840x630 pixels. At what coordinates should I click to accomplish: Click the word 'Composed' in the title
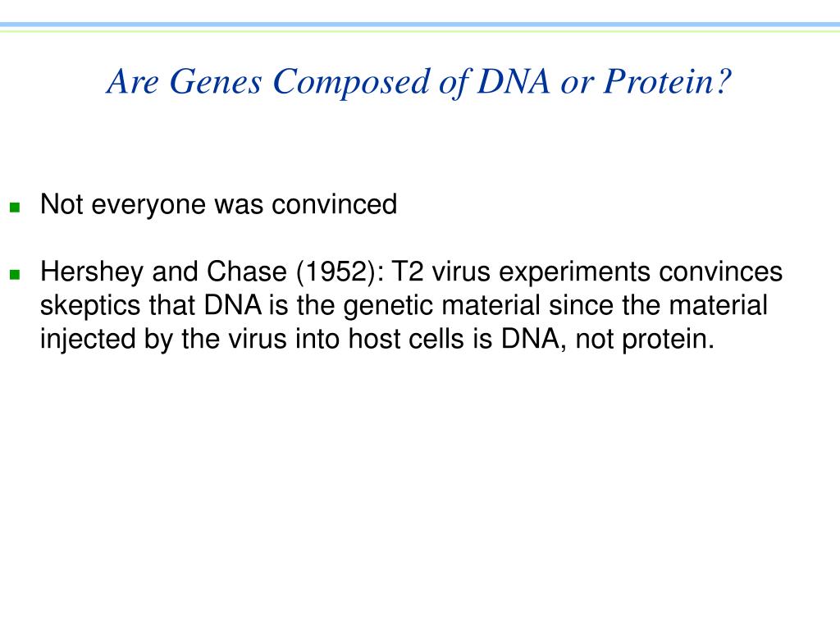[x=351, y=83]
